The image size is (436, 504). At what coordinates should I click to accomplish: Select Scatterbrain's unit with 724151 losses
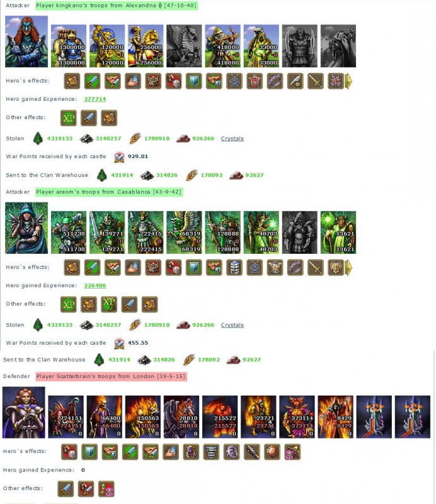click(66, 417)
